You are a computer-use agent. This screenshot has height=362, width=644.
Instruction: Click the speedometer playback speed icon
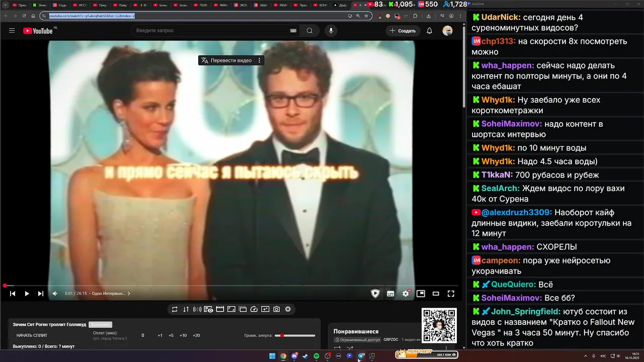point(254,309)
